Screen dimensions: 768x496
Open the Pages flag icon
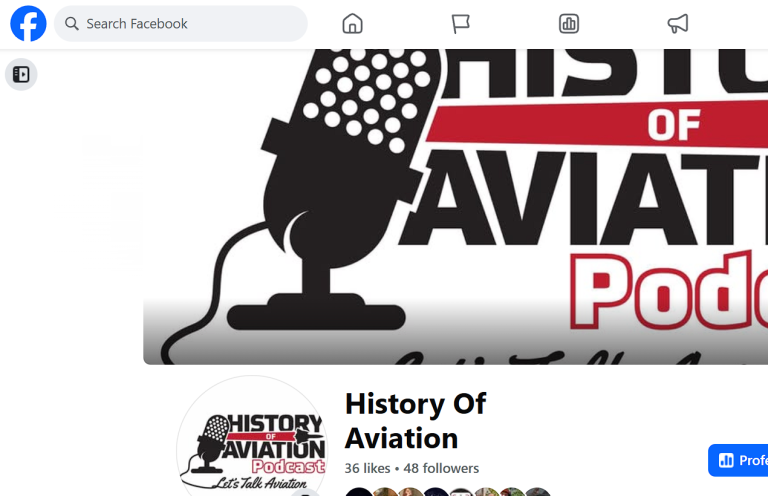460,24
